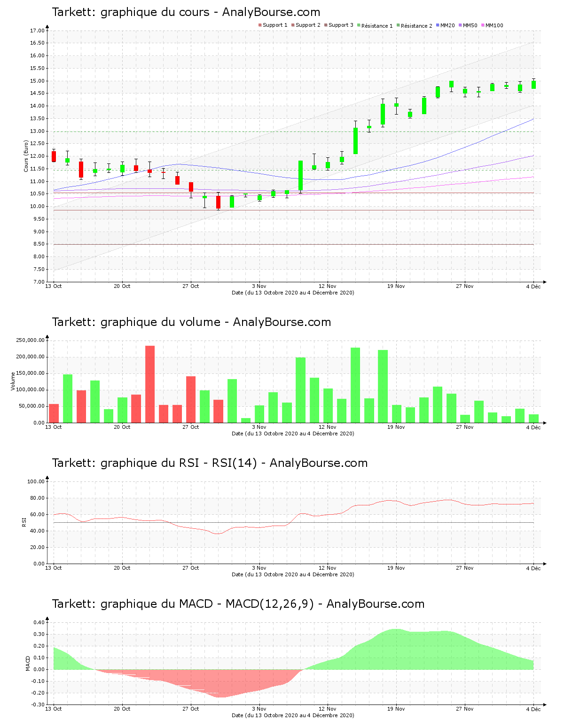This screenshot has width=564, height=728.
Task: Click the date range caption under MACD chart
Action: coord(293,715)
